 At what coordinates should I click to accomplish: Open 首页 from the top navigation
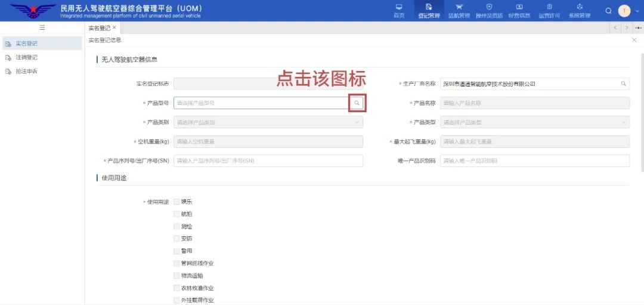(399, 11)
